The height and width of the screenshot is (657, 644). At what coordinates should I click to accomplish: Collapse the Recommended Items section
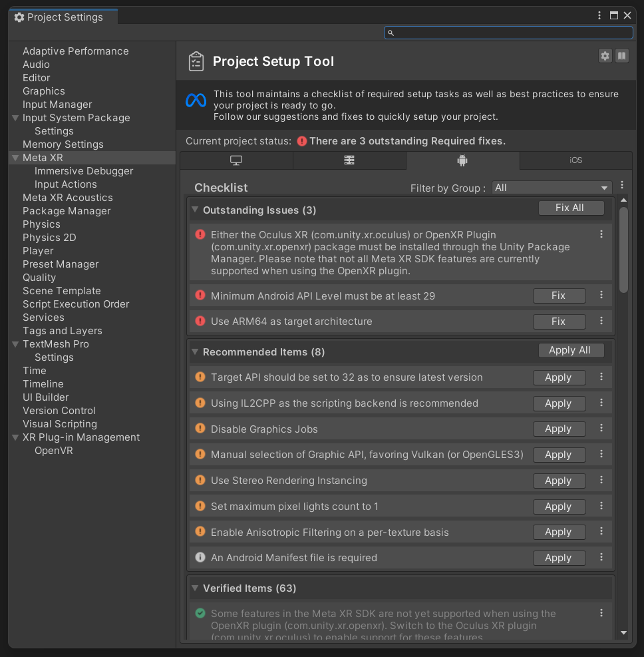tap(195, 351)
